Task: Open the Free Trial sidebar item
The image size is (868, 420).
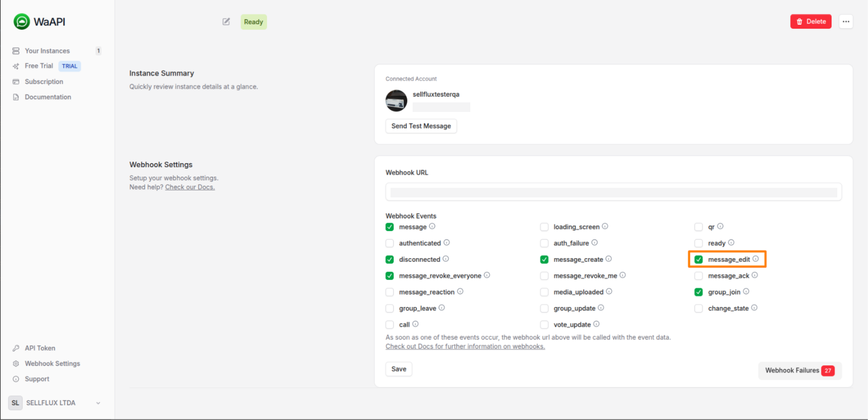Action: [x=39, y=66]
